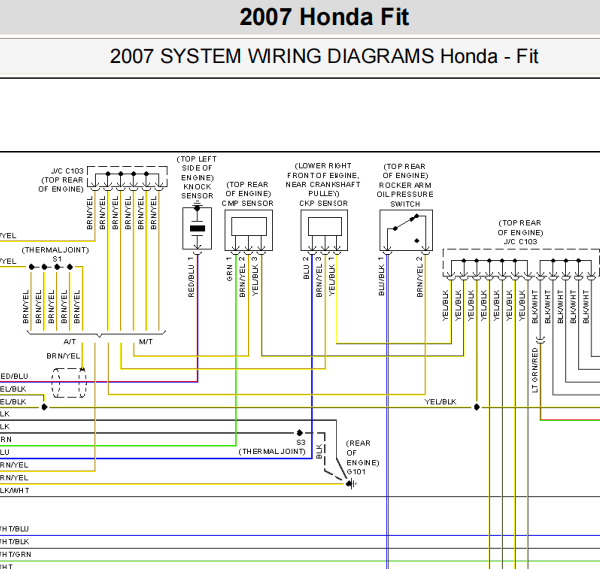Click the 'CKP SENSOR' label
This screenshot has height=569, width=600.
(324, 203)
